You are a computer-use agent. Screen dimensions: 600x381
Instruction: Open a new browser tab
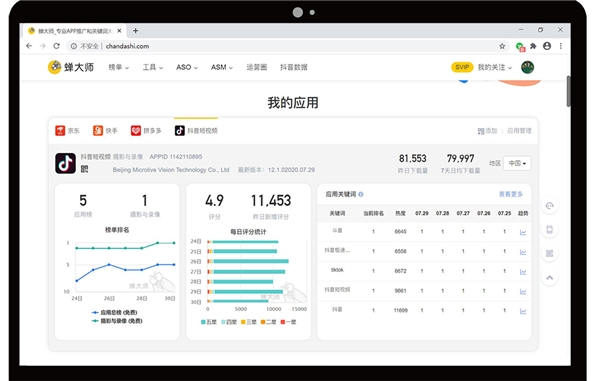click(x=135, y=31)
